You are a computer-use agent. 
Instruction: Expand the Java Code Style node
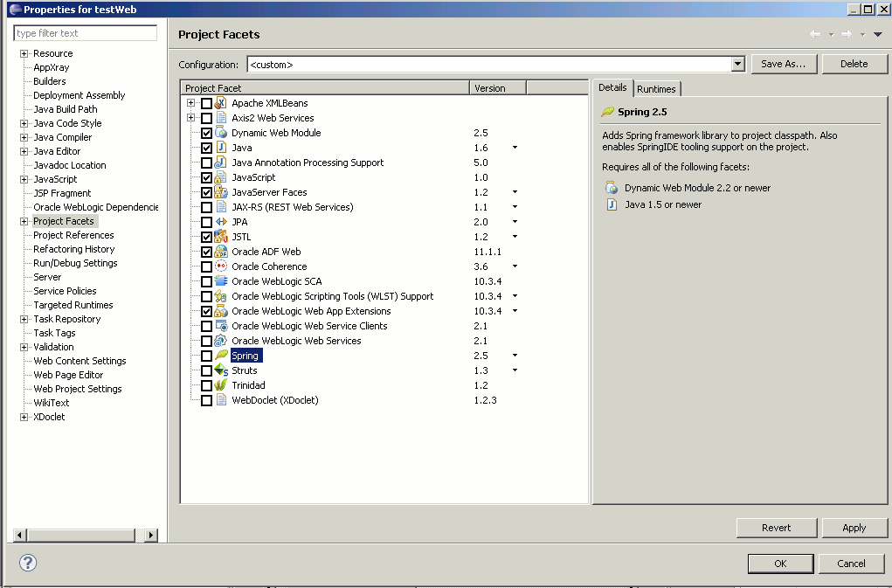24,123
